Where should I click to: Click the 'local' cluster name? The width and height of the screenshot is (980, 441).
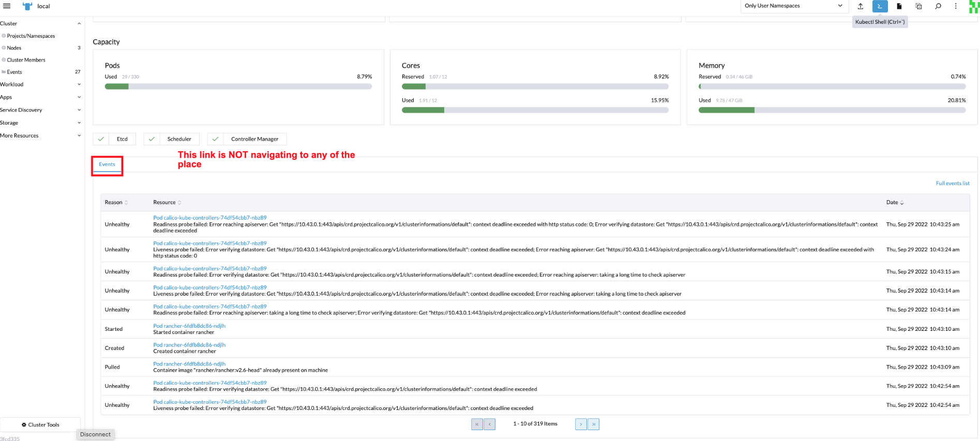click(43, 6)
